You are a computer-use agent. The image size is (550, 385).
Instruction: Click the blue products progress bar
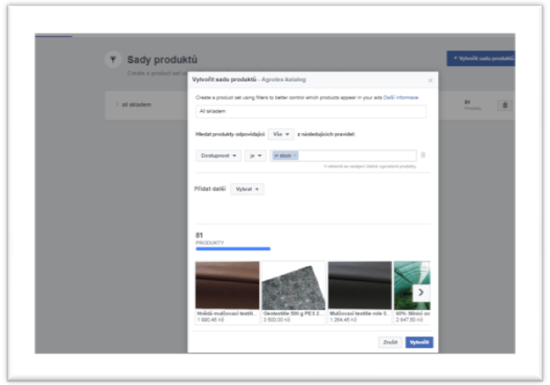coord(233,249)
